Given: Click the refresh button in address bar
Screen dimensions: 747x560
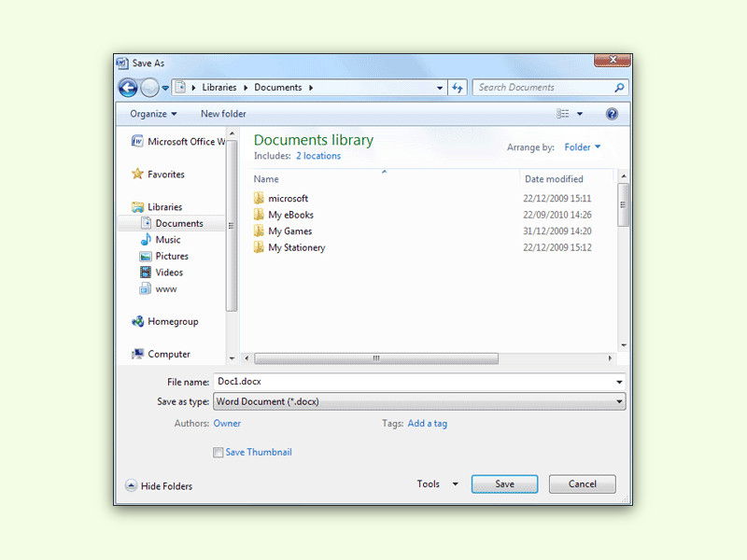Looking at the screenshot, I should pos(458,88).
